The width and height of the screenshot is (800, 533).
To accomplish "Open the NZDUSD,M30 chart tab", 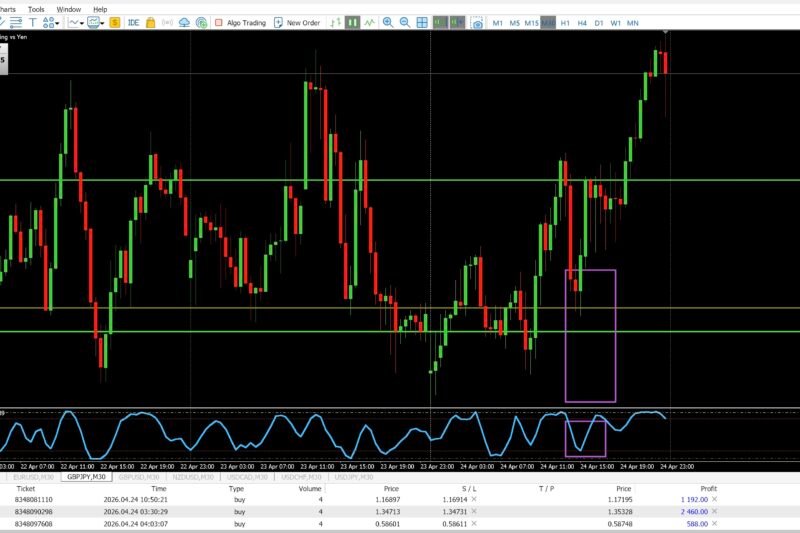I will (x=193, y=477).
